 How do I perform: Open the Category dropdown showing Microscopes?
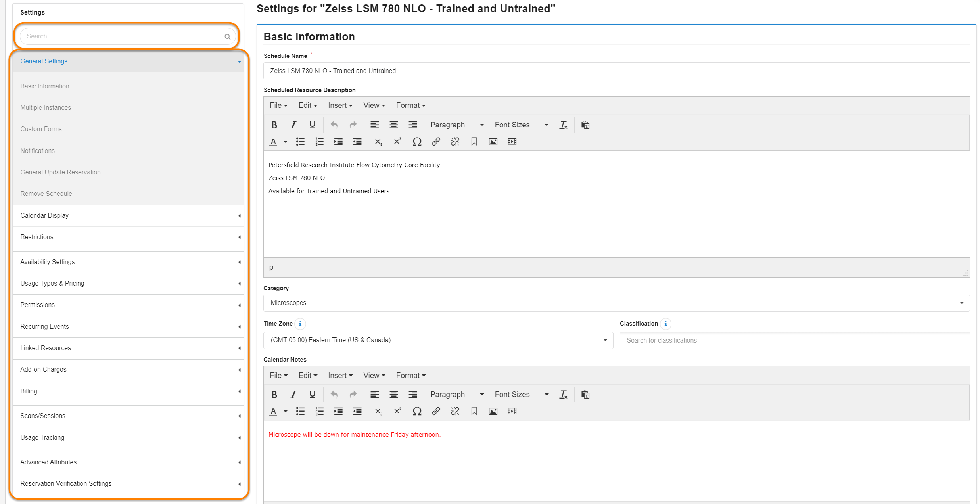[616, 303]
